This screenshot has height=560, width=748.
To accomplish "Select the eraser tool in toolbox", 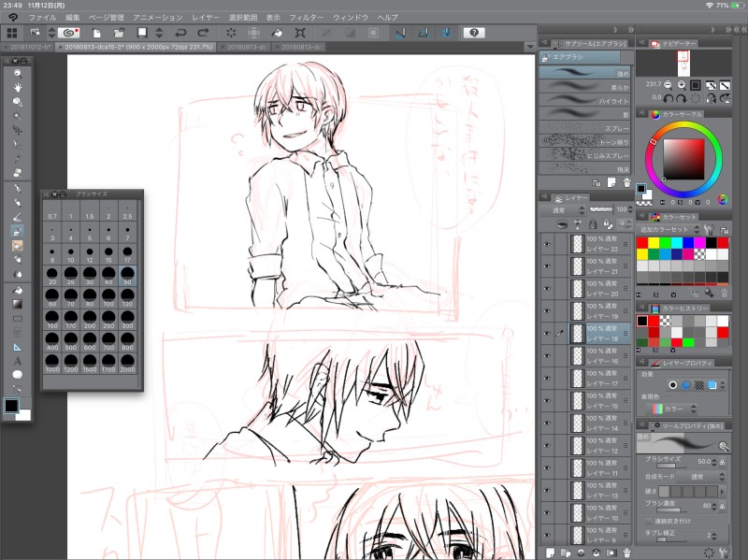I will coord(18,173).
